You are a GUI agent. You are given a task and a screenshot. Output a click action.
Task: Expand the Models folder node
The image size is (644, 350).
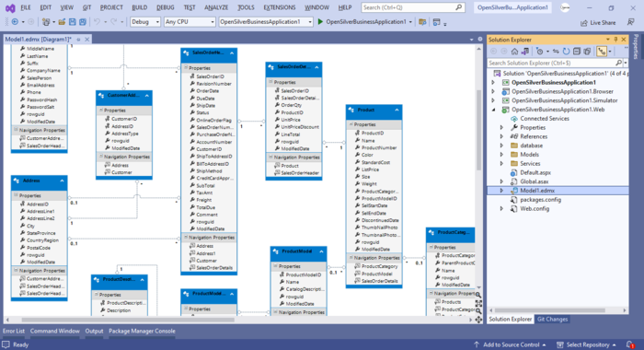point(501,155)
